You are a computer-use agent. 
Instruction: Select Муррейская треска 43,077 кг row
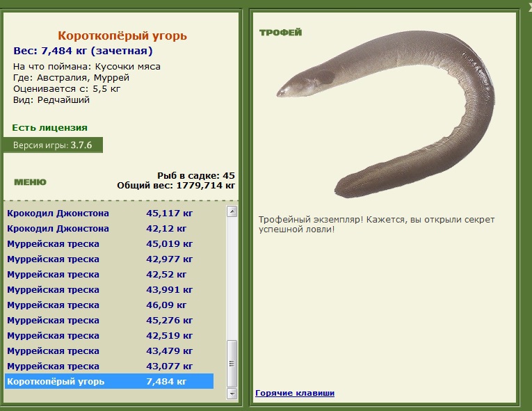click(x=109, y=366)
